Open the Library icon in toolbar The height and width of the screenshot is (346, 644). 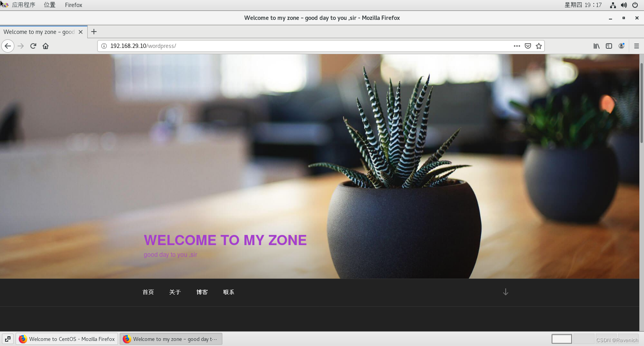click(x=596, y=46)
